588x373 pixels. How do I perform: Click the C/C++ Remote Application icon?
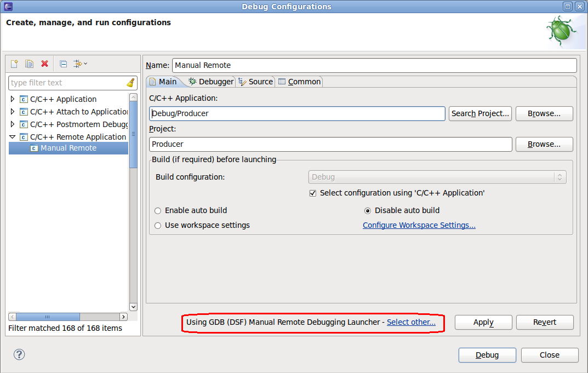23,137
